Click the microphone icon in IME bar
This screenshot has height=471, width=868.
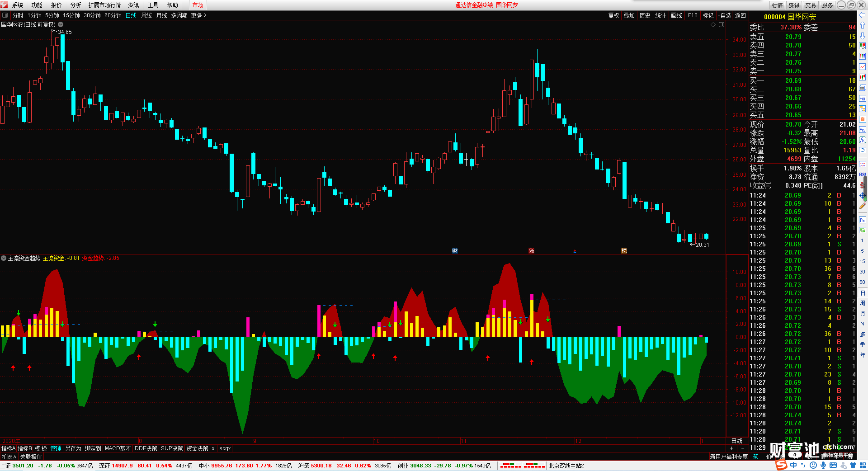coord(823,465)
